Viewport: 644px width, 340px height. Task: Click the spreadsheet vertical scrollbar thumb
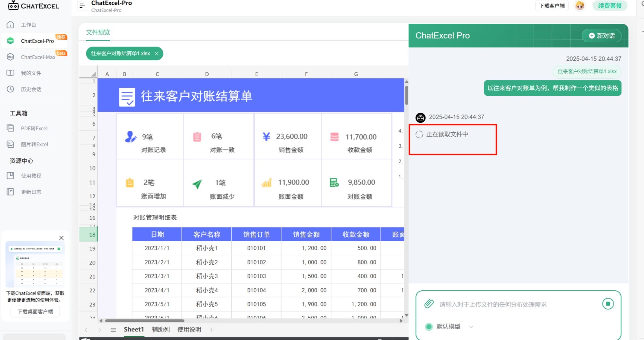[407, 95]
